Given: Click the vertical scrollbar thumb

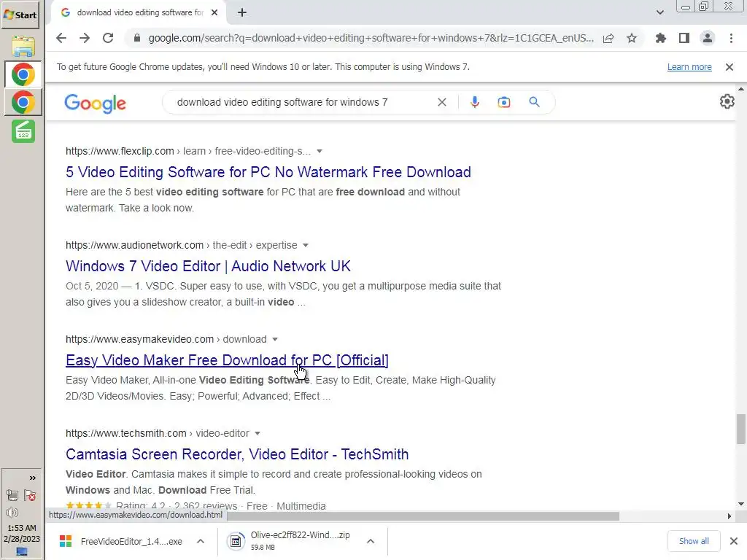Looking at the screenshot, I should point(741,429).
